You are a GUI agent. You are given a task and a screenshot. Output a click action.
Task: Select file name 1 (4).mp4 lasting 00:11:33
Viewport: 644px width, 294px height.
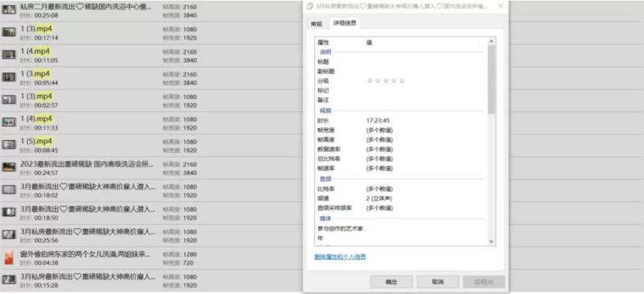coord(36,119)
